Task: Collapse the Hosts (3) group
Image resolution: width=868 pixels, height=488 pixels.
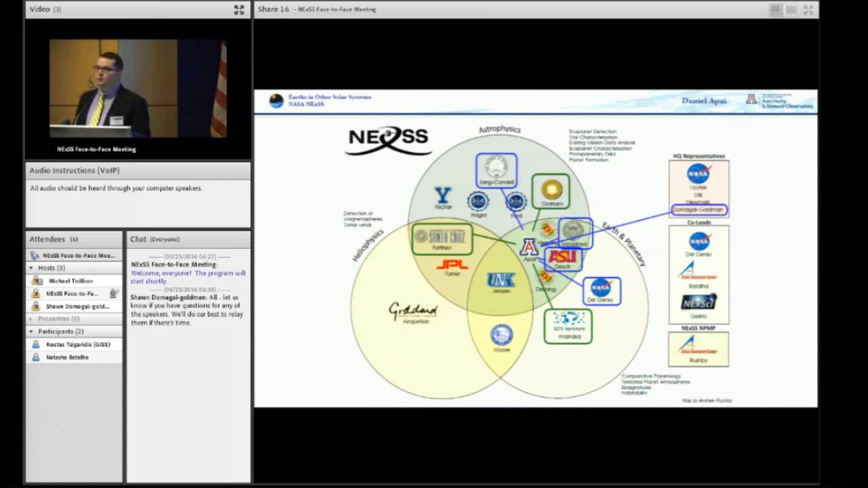Action: [x=31, y=268]
